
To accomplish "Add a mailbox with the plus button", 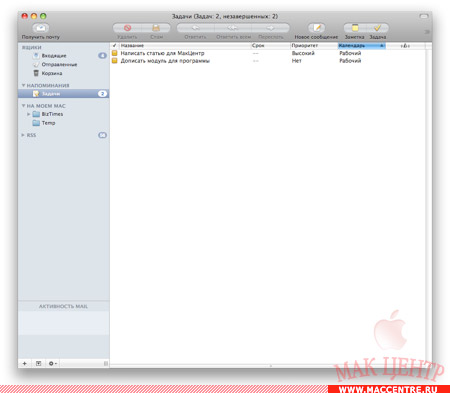I will pyautogui.click(x=24, y=363).
